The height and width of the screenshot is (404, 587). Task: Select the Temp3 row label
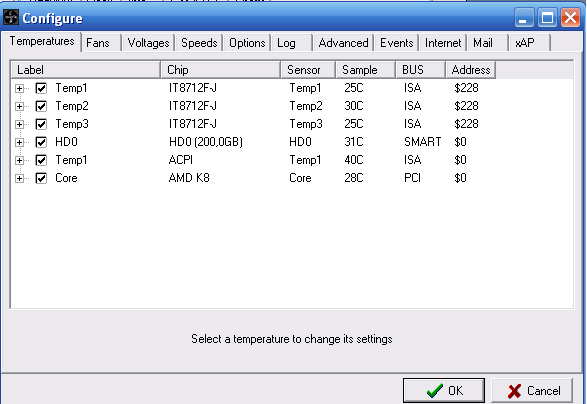(72, 124)
